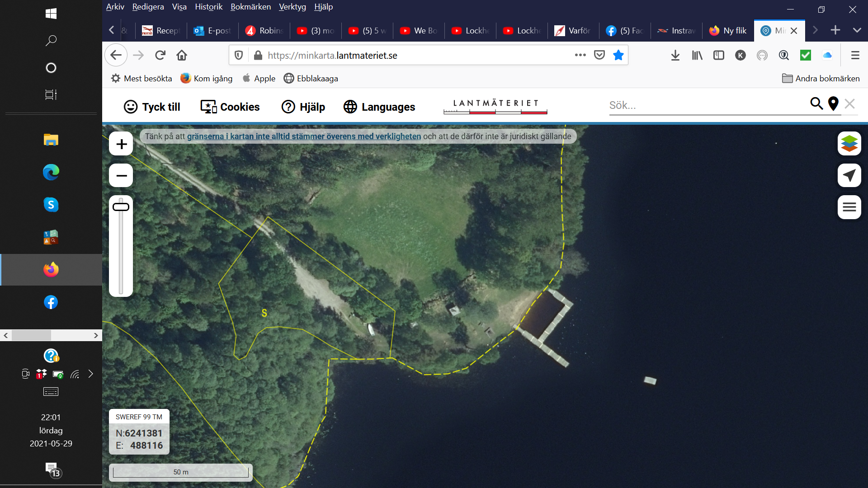Open the page actions ellipsis menu
Screen dimensions: 868x488
pos(580,55)
